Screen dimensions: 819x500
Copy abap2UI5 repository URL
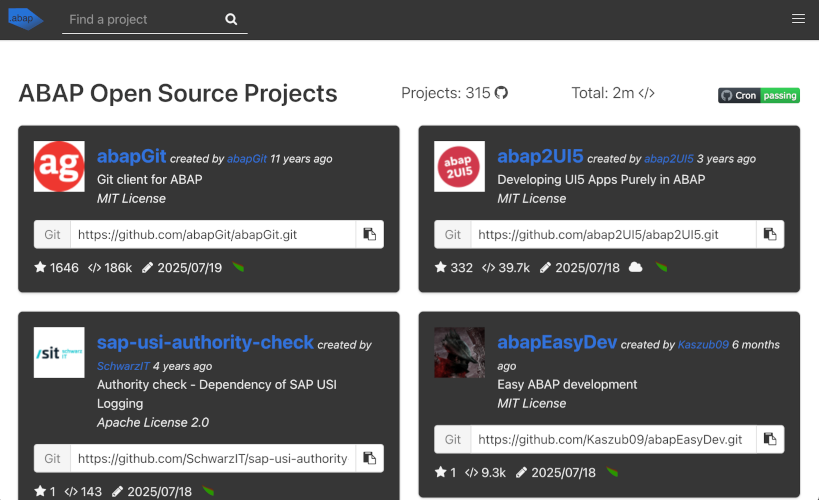click(770, 234)
